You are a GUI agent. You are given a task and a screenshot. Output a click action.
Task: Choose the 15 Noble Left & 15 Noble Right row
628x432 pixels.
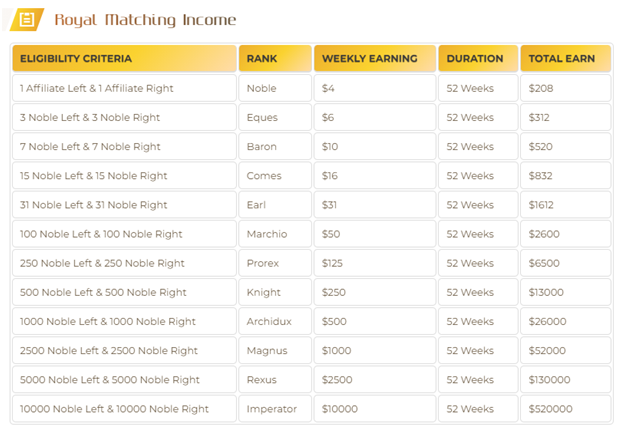(312, 176)
